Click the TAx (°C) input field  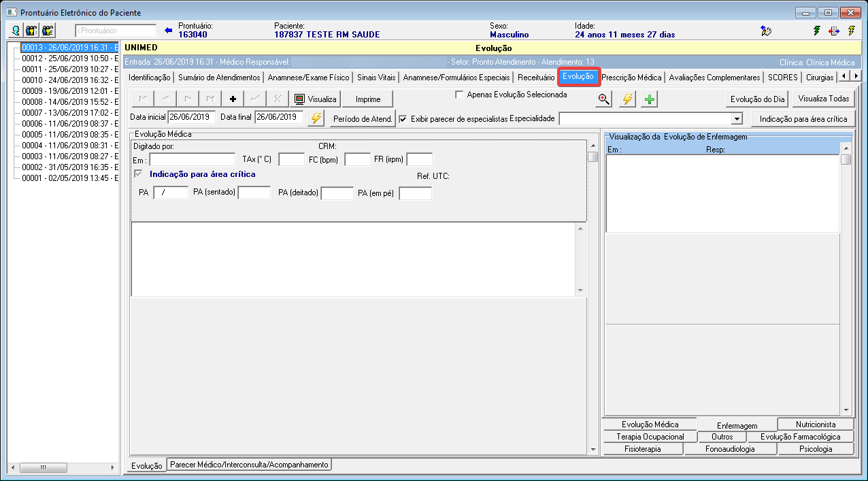click(x=291, y=160)
